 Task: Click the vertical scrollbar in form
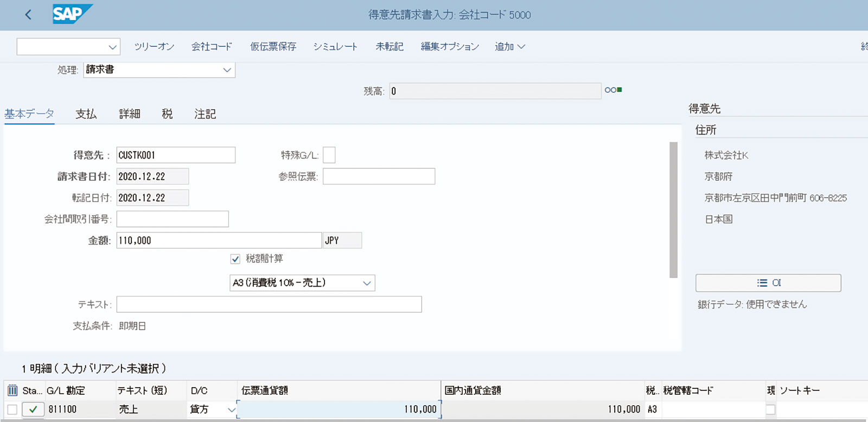(673, 210)
